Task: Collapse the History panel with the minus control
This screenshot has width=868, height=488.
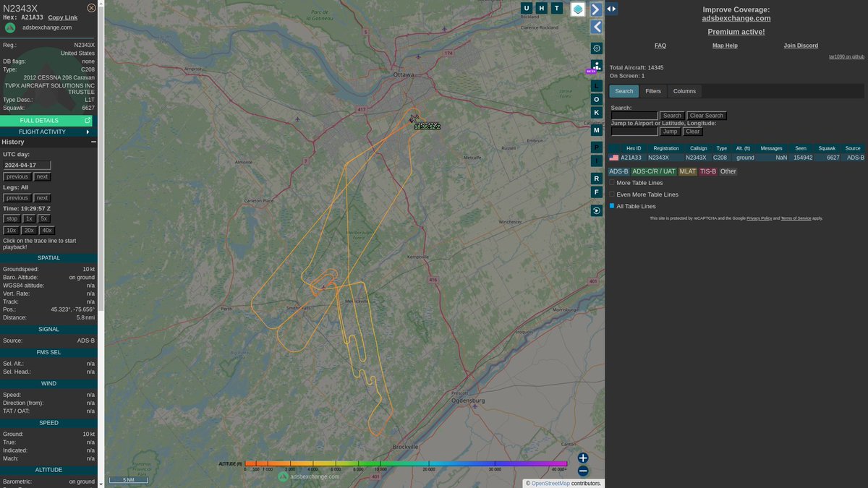Action: click(93, 141)
